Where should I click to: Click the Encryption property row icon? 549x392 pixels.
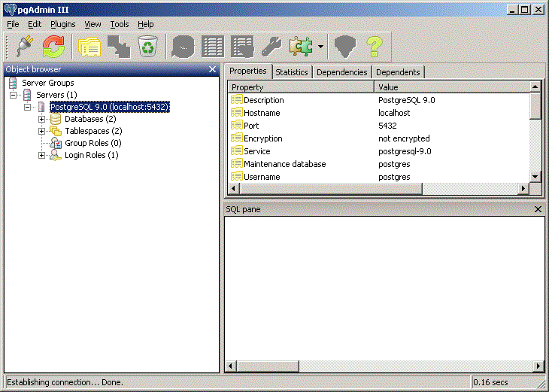(x=237, y=138)
